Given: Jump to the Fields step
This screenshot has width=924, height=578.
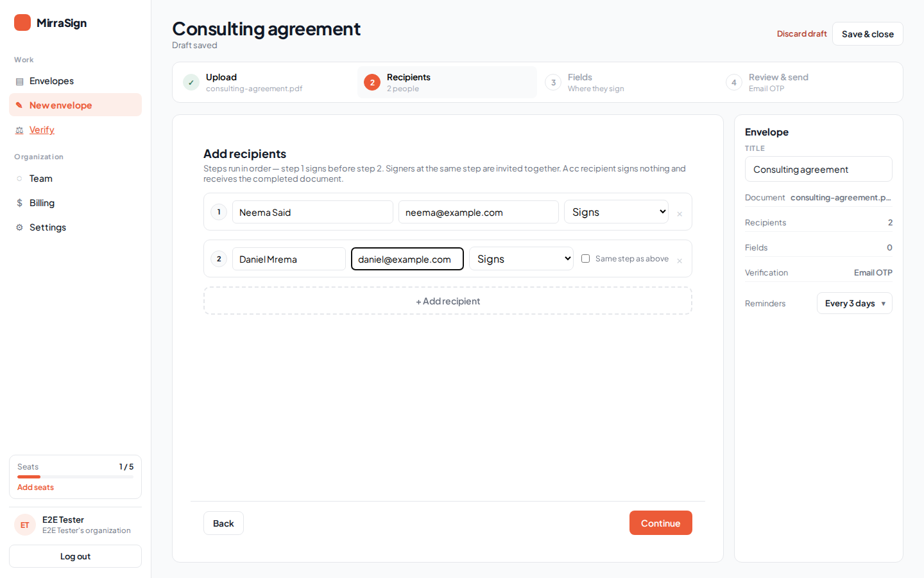Looking at the screenshot, I should pyautogui.click(x=628, y=82).
